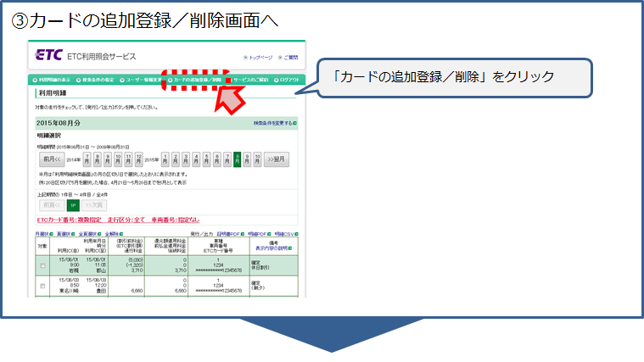Screen dimensions: 644x362
Task: Select 2014年 12月 month button
Action: pyautogui.click(x=139, y=159)
